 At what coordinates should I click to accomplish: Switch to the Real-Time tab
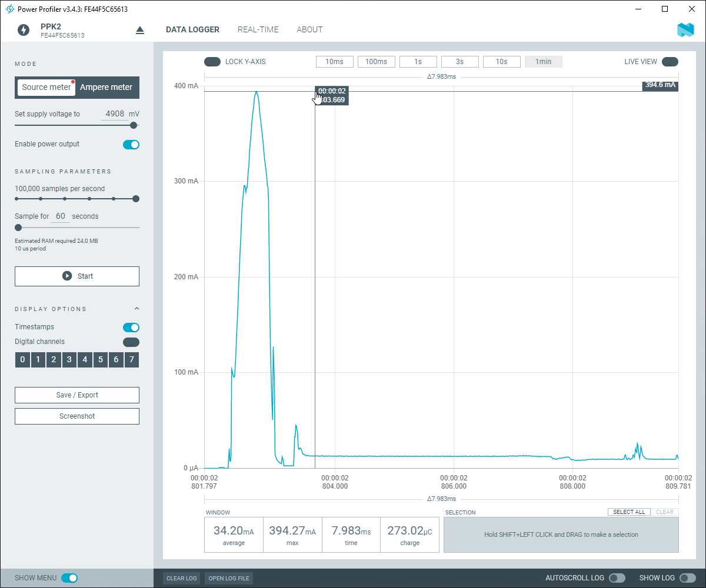coord(258,29)
